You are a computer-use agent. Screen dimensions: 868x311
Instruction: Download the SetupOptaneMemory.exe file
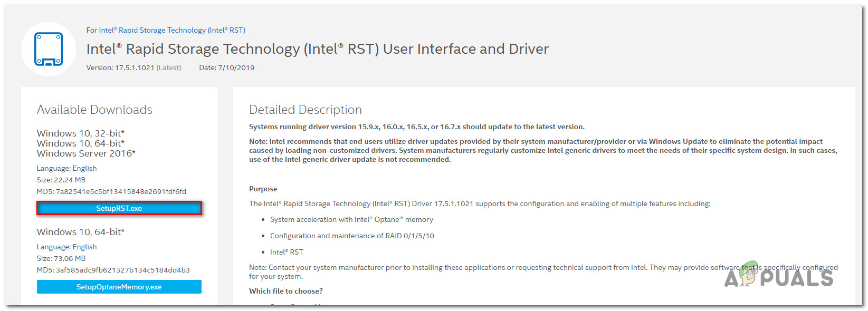(x=119, y=287)
